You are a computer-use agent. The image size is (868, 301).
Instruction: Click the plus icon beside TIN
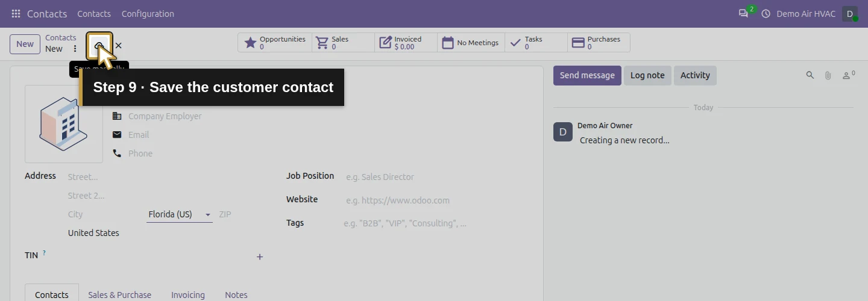coord(260,257)
